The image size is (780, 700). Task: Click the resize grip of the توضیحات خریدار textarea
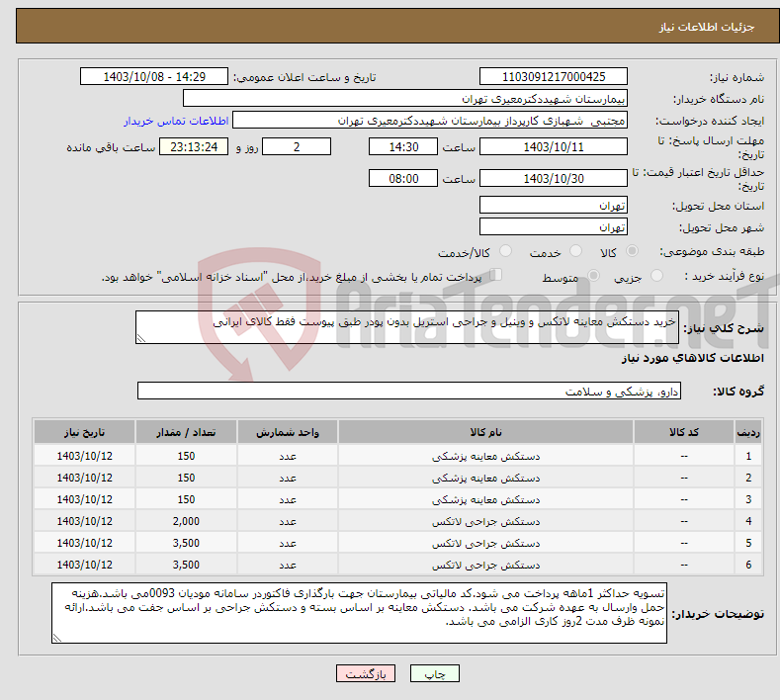pos(57,638)
